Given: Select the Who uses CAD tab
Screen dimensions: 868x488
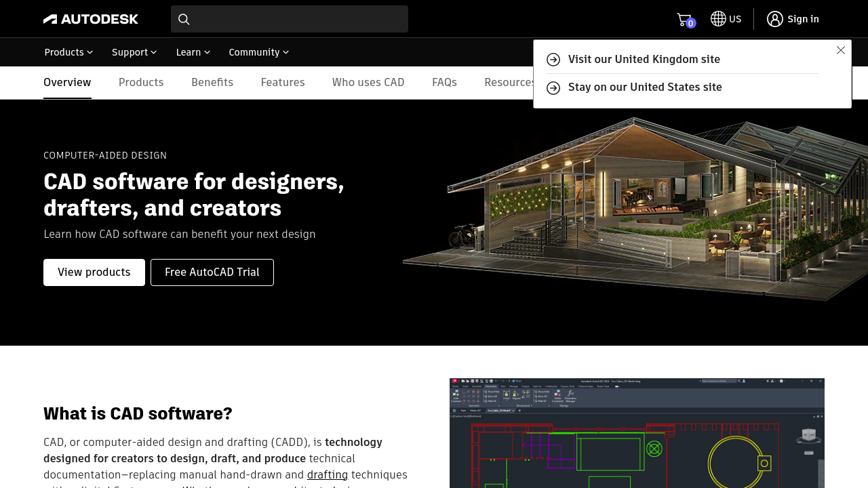Looking at the screenshot, I should pyautogui.click(x=368, y=83).
